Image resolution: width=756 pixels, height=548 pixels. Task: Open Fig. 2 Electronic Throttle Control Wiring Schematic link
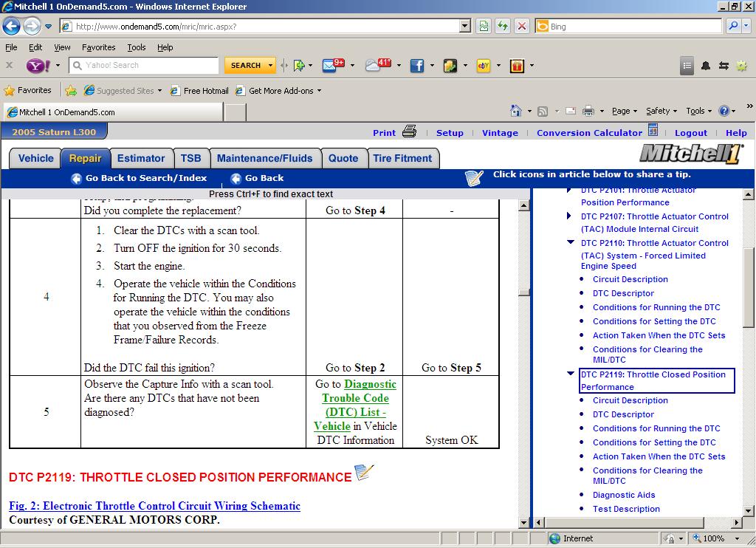(155, 506)
